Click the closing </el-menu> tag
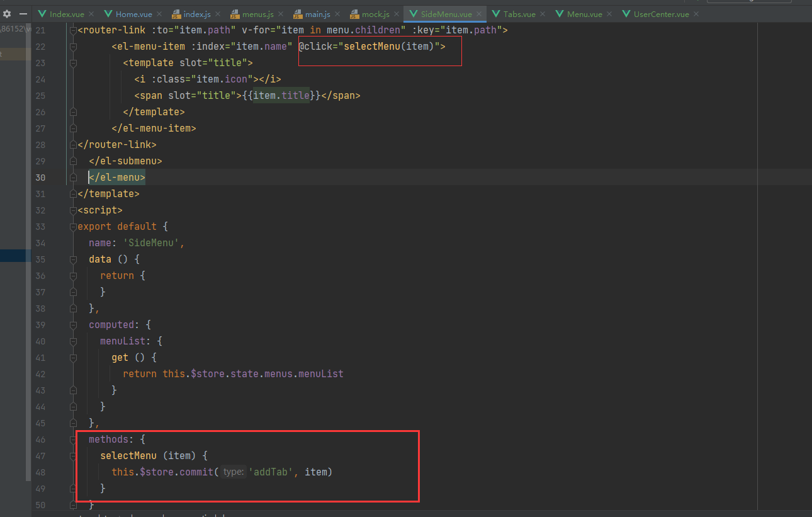This screenshot has width=812, height=517. click(x=117, y=178)
